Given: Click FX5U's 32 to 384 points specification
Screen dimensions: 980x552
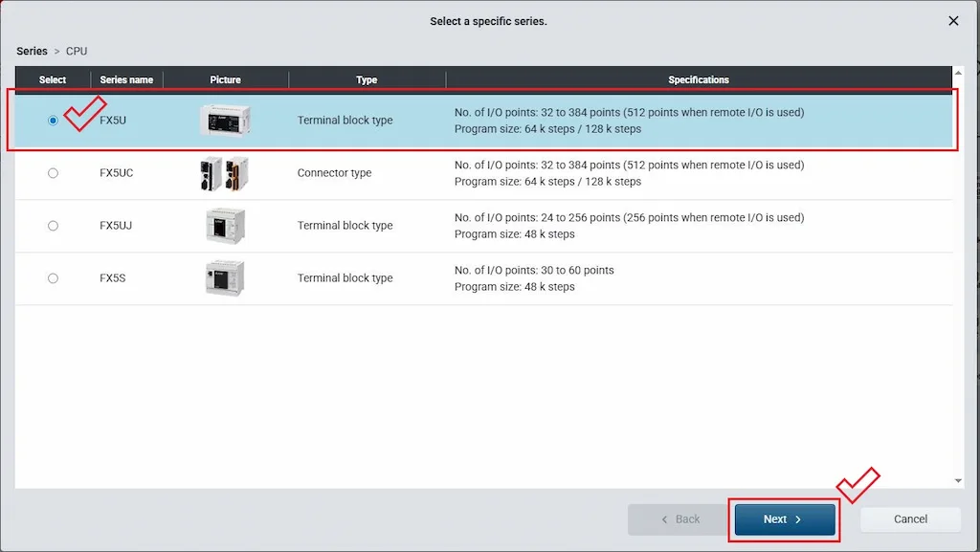Looking at the screenshot, I should pyautogui.click(x=630, y=112).
